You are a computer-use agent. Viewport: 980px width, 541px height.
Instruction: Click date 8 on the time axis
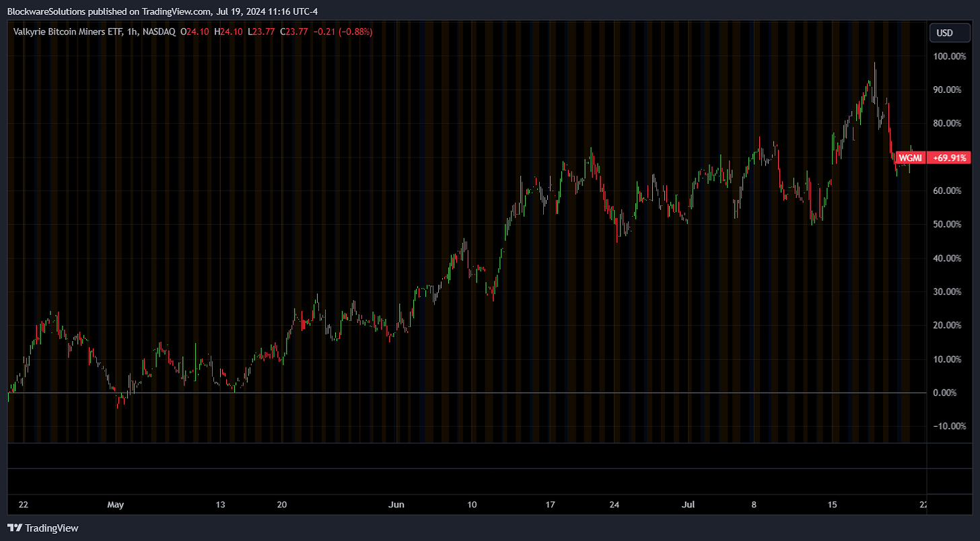coord(754,505)
